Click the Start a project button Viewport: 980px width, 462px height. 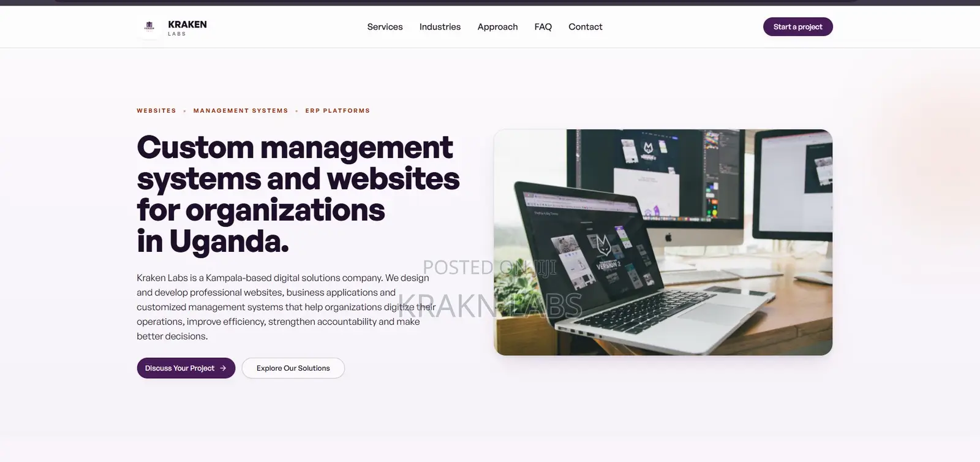(x=797, y=27)
